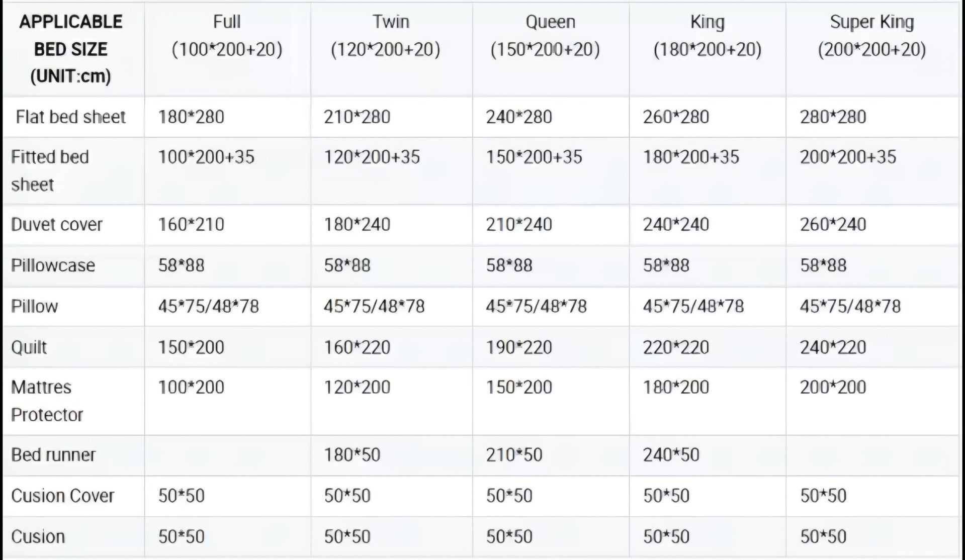Click the Pillowcase row label
The image size is (965, 560).
click(x=53, y=265)
